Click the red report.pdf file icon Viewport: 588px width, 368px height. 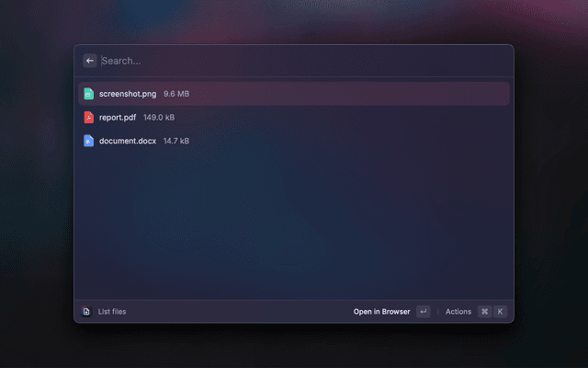point(89,117)
